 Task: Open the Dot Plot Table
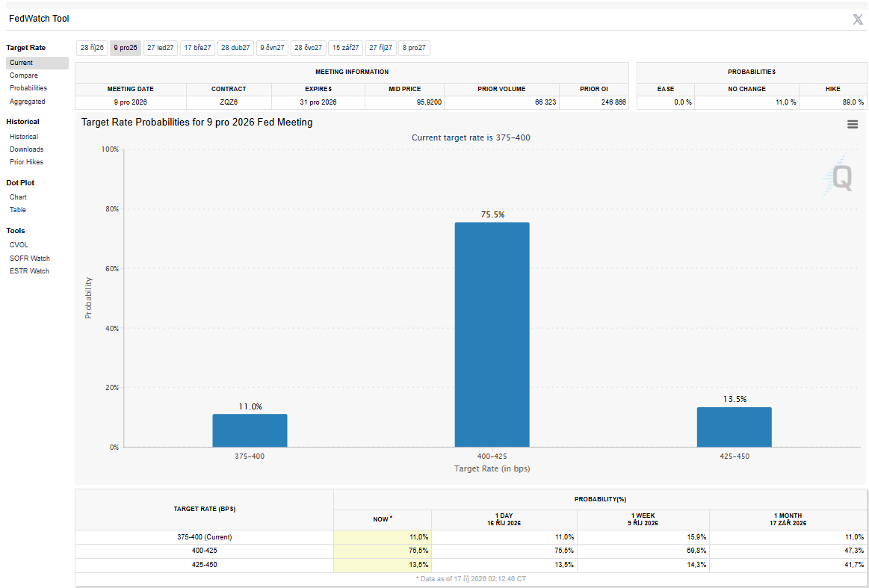[18, 209]
